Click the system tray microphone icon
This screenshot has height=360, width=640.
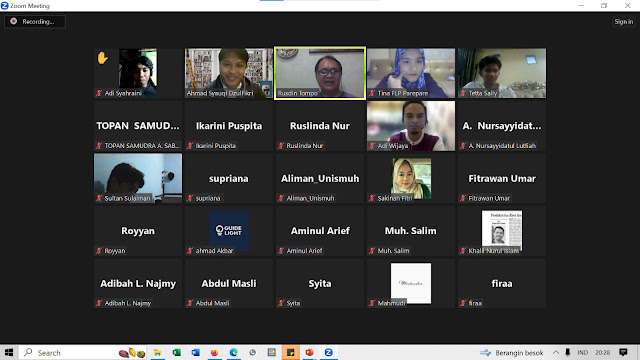tap(567, 352)
